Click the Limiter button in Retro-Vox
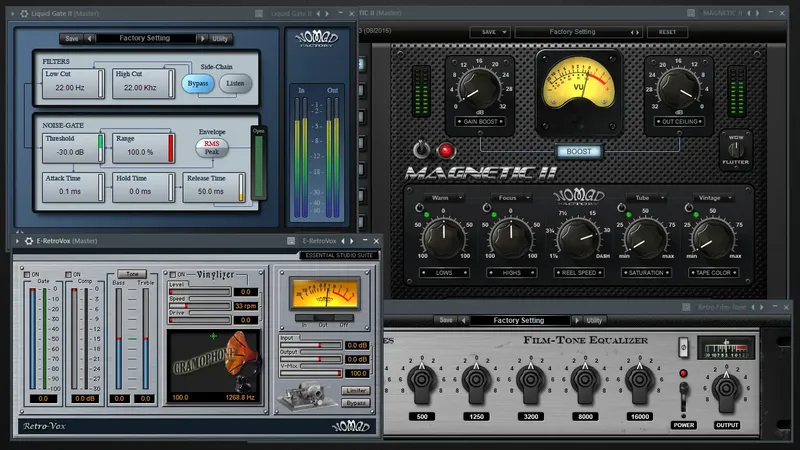 (x=356, y=390)
